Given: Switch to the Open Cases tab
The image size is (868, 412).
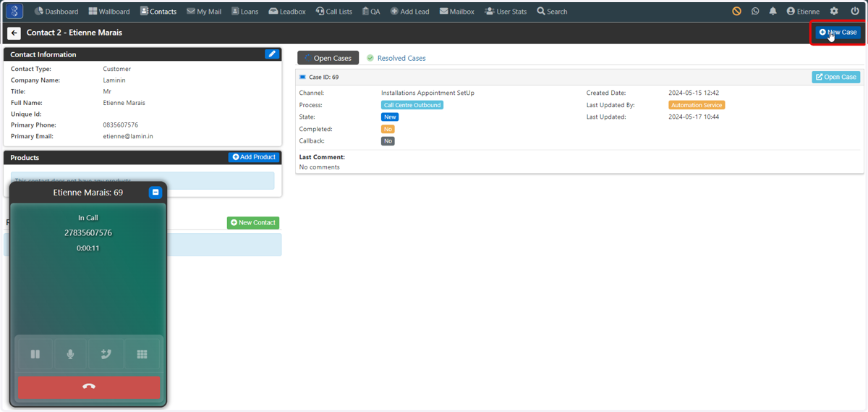Looking at the screenshot, I should 328,58.
